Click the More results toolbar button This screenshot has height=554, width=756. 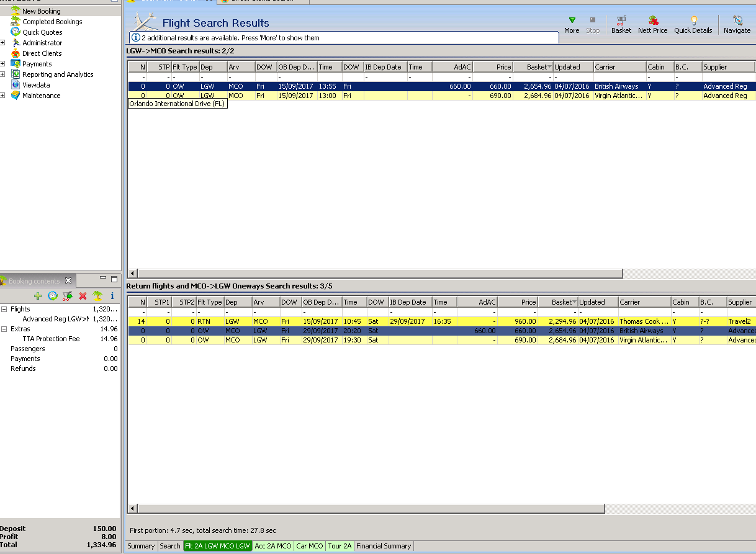[572, 25]
